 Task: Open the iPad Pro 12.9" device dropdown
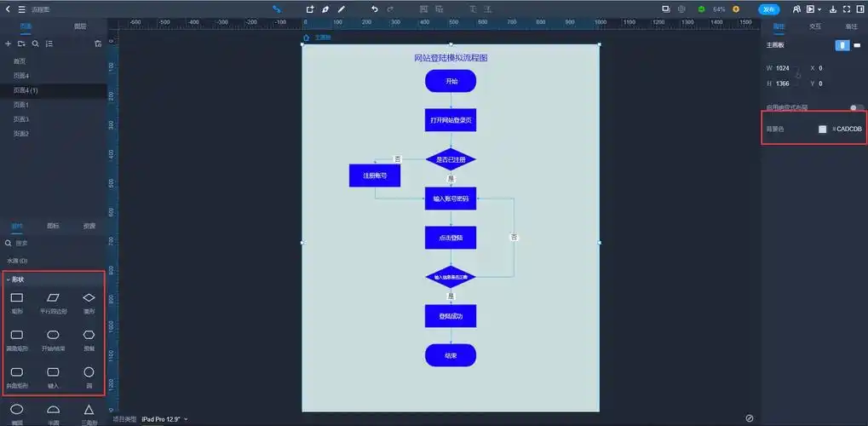[165, 419]
